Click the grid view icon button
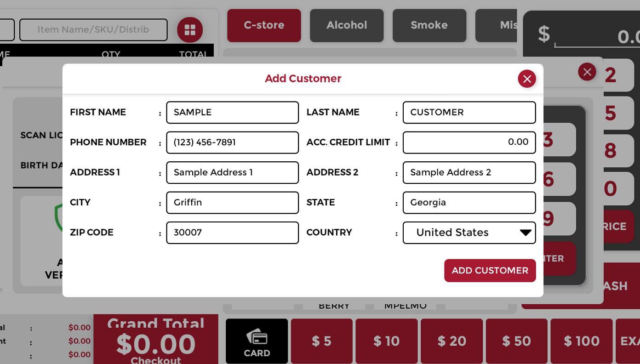 (x=190, y=30)
